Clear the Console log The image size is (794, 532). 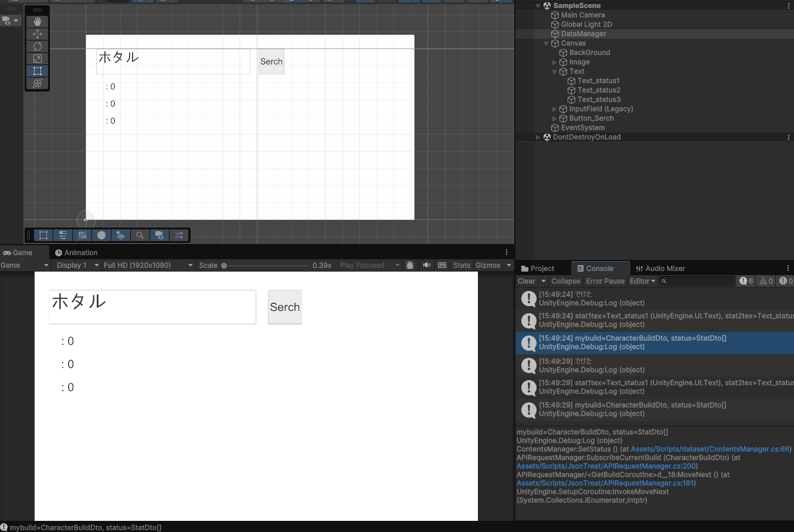pos(526,281)
